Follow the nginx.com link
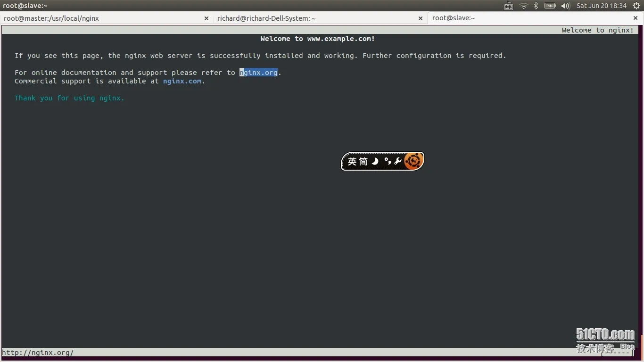644x362 pixels. point(182,81)
